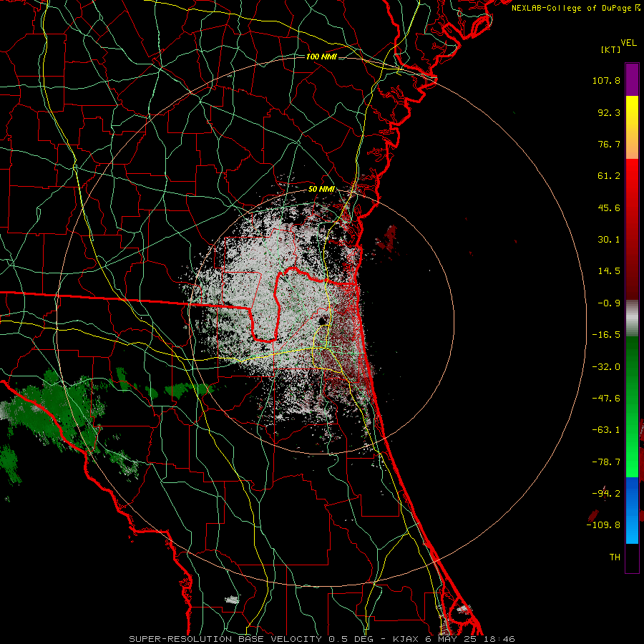Image resolution: width=644 pixels, height=644 pixels.
Task: Select the 76.7 scale value
Action: 609,144
